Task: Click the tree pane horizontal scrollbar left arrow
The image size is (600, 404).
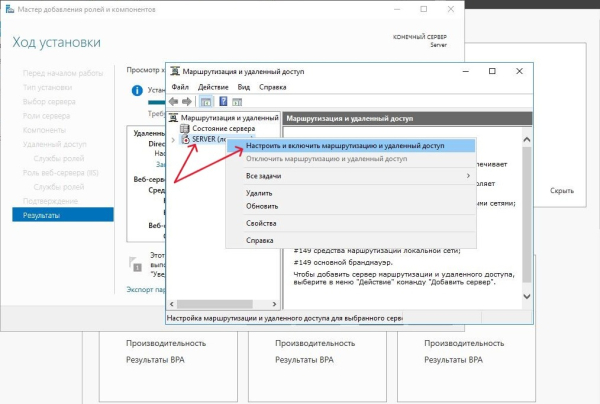Action: (x=172, y=304)
